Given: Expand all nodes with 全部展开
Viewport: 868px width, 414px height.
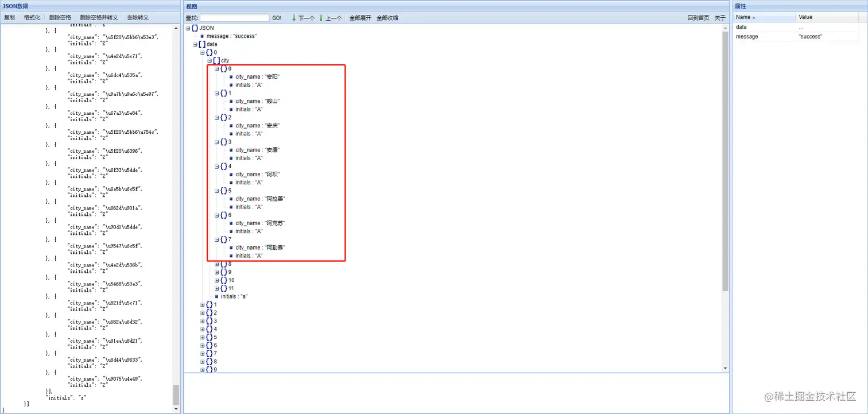Looking at the screenshot, I should pyautogui.click(x=361, y=18).
